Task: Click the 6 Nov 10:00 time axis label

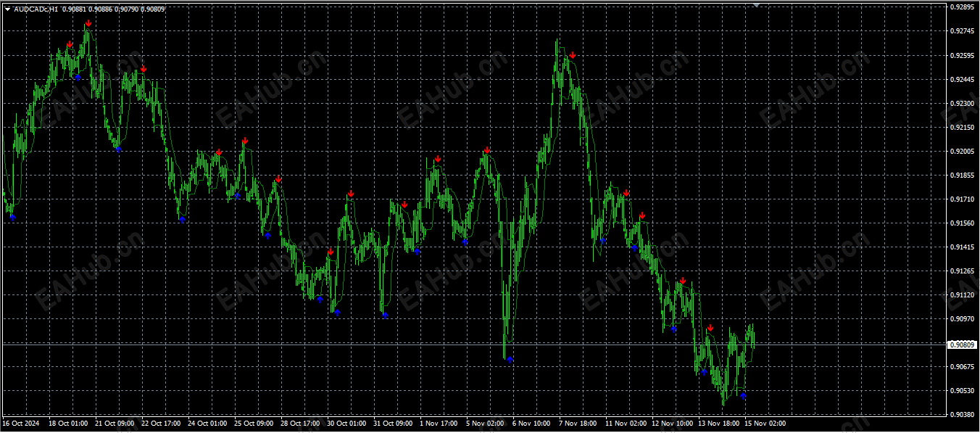Action: coord(532,423)
